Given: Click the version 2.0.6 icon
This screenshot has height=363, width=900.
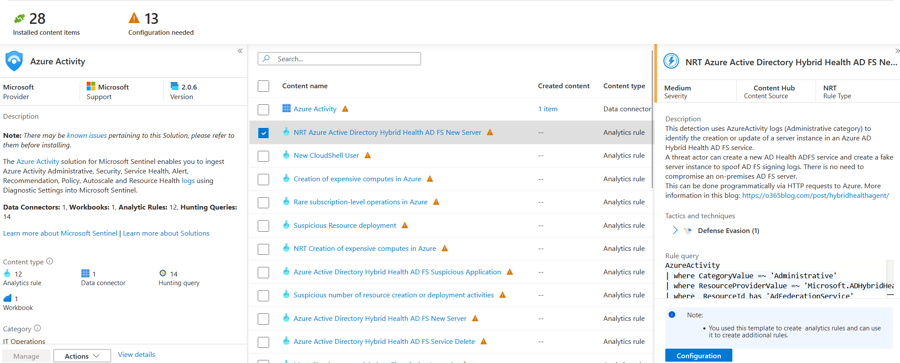Looking at the screenshot, I should coord(174,87).
